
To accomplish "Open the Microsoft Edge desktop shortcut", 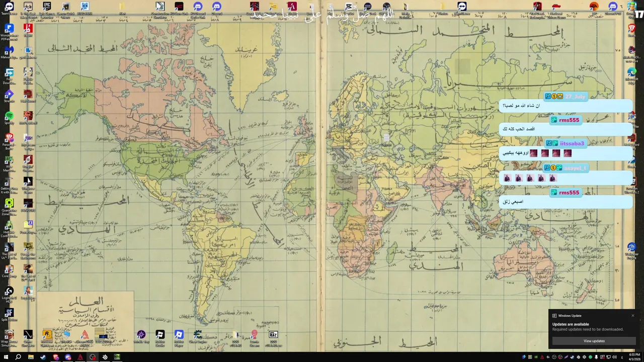I will click(631, 75).
